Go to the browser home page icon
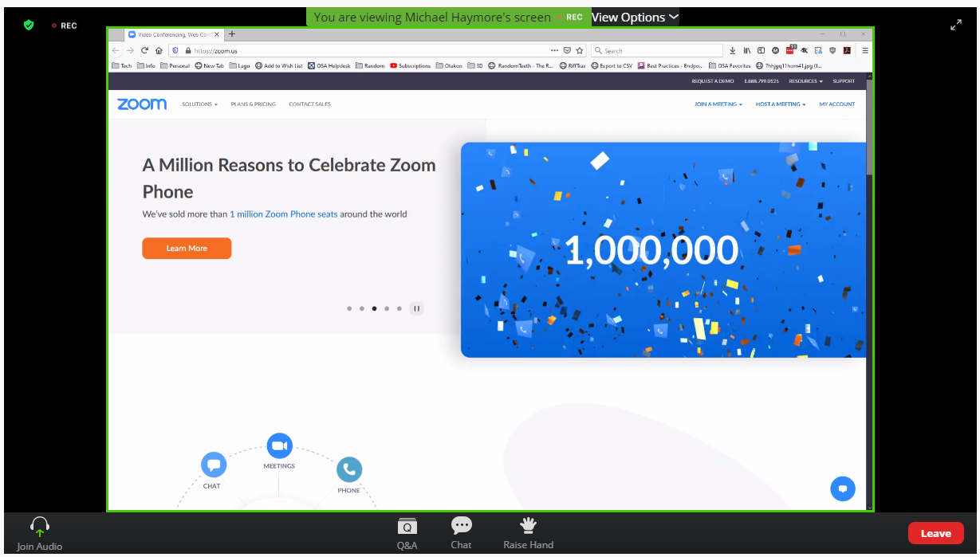 (x=159, y=50)
